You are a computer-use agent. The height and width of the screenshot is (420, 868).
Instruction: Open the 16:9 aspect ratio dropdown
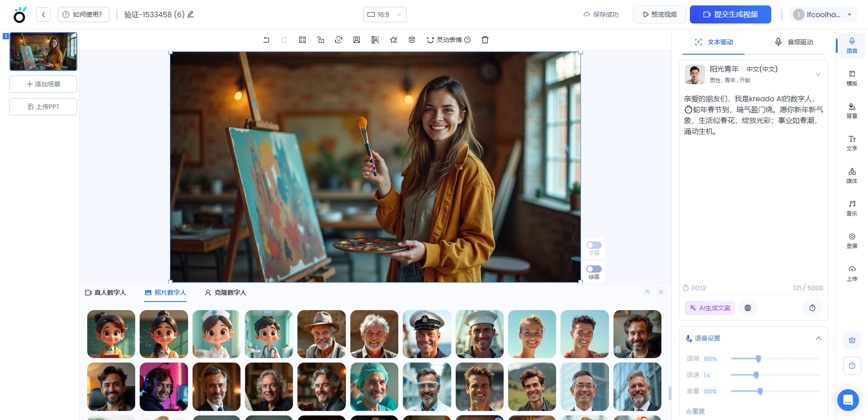point(385,14)
